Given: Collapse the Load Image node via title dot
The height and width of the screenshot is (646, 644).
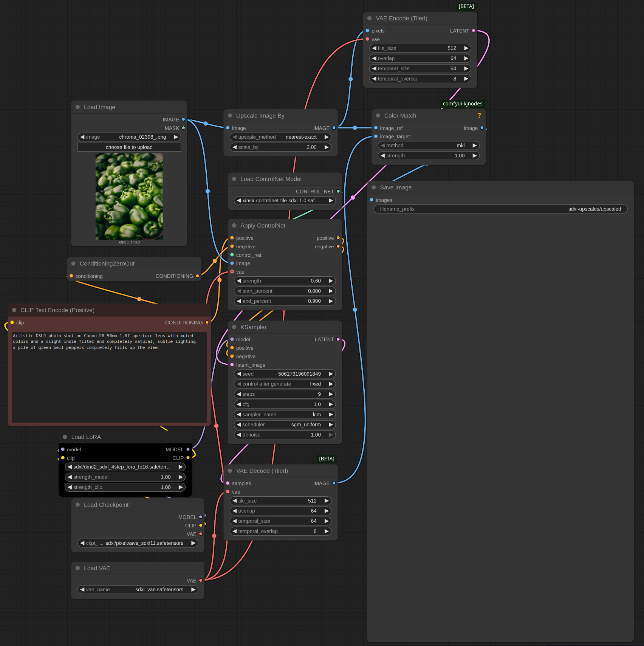Looking at the screenshot, I should coord(77,107).
